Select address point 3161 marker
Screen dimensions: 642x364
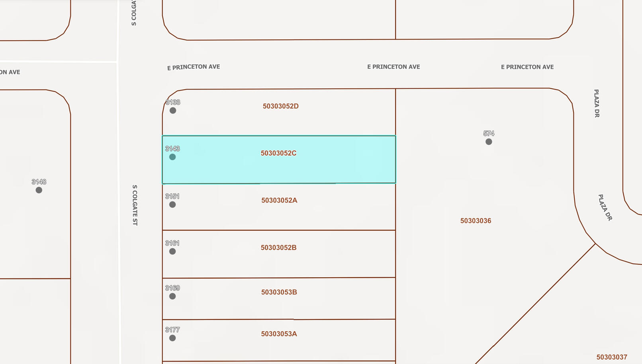pyautogui.click(x=172, y=251)
